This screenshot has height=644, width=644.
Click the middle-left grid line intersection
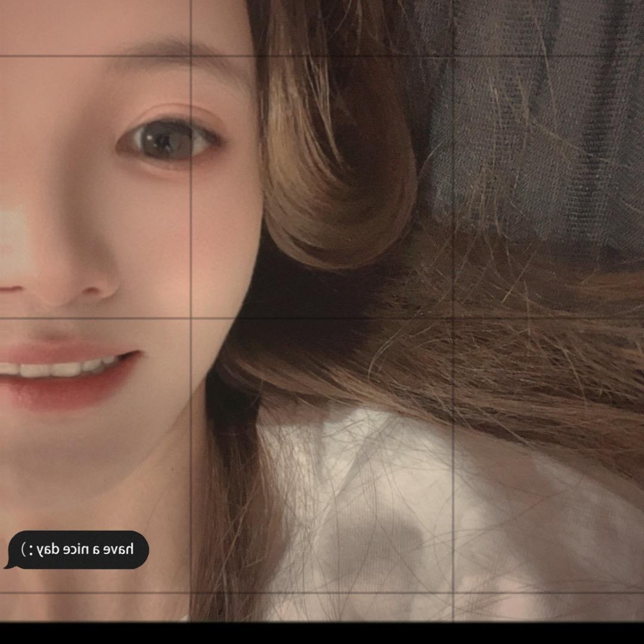click(191, 318)
